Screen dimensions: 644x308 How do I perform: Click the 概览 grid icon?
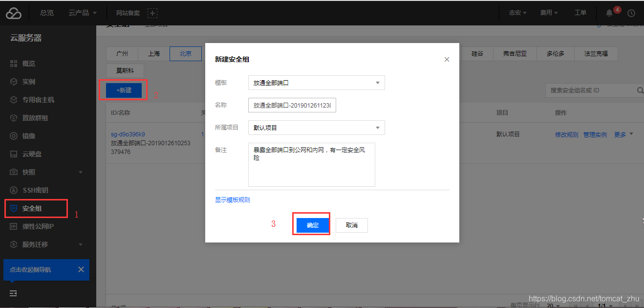14,64
